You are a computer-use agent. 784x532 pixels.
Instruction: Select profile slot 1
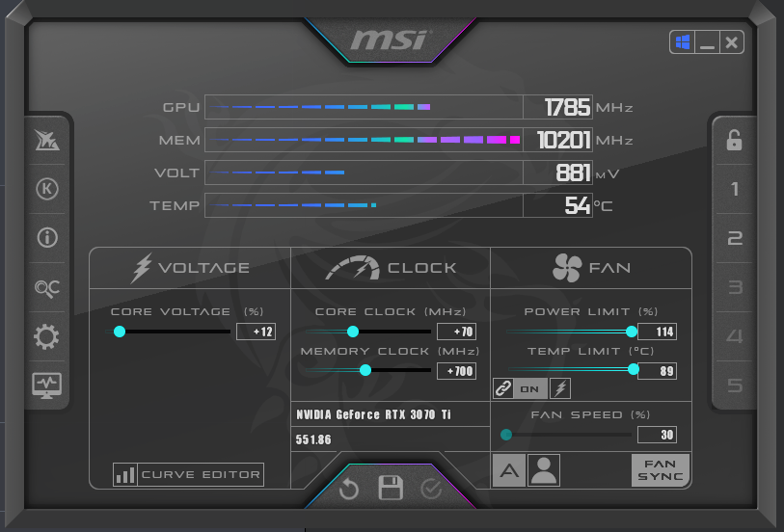click(x=734, y=189)
